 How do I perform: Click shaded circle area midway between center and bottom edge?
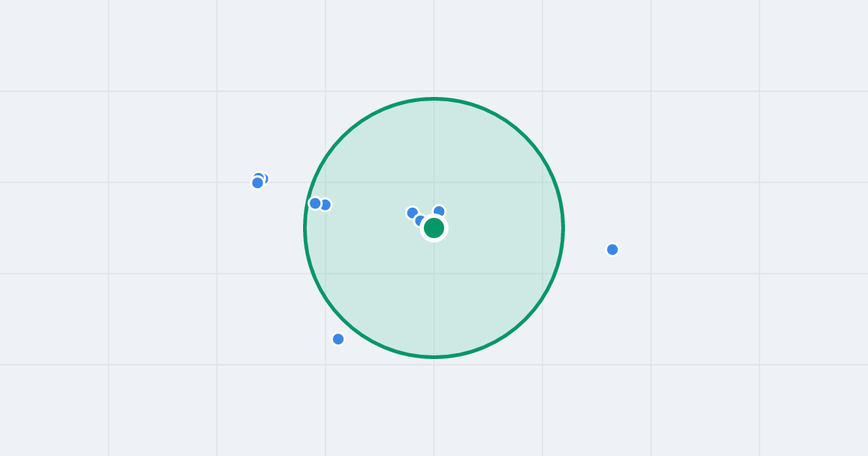(x=434, y=292)
